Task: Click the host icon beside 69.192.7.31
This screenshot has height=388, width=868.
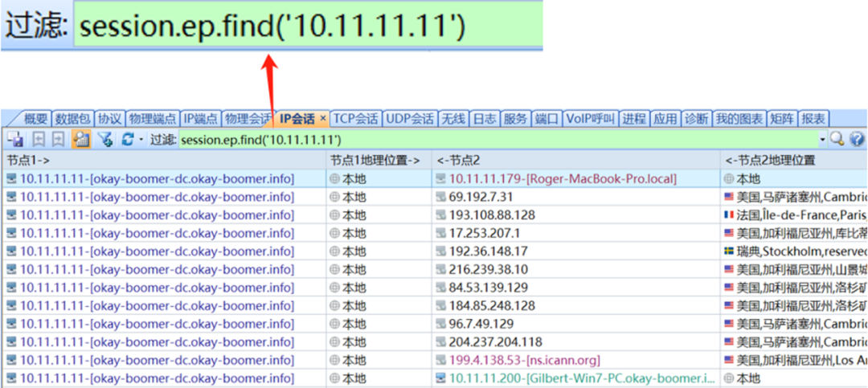Action: coord(441,197)
